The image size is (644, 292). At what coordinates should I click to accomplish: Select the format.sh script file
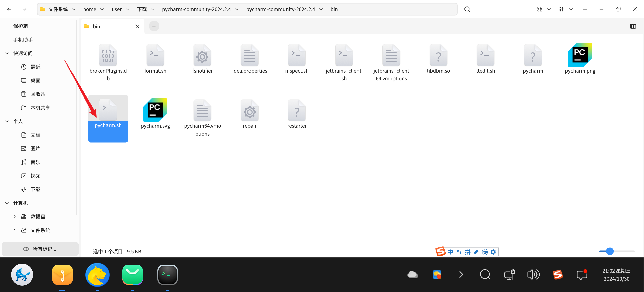[155, 59]
